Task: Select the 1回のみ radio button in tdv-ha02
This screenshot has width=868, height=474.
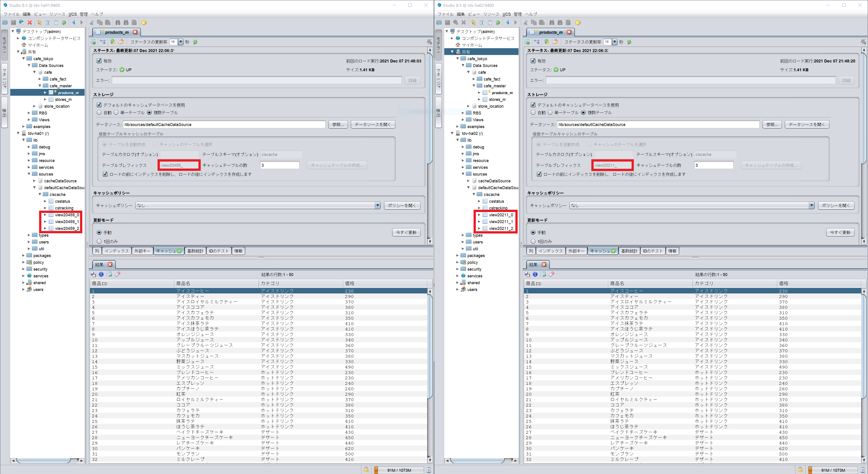Action: click(533, 242)
